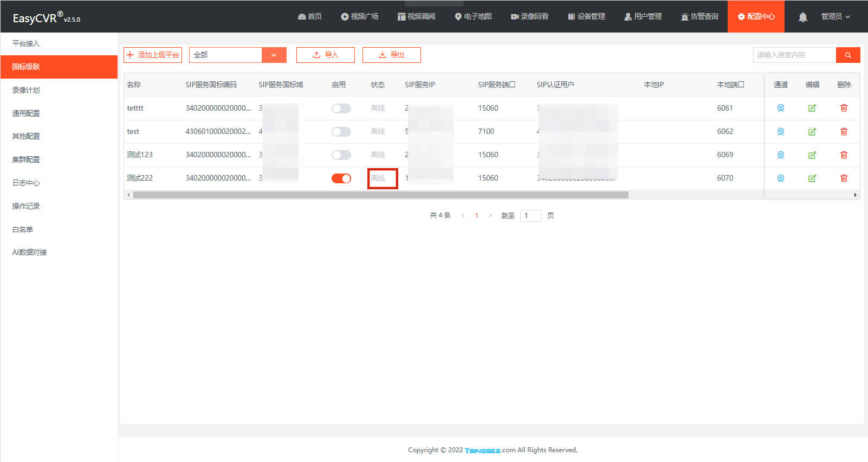
Task: Disable the 测试222 cascade switch
Action: [341, 178]
